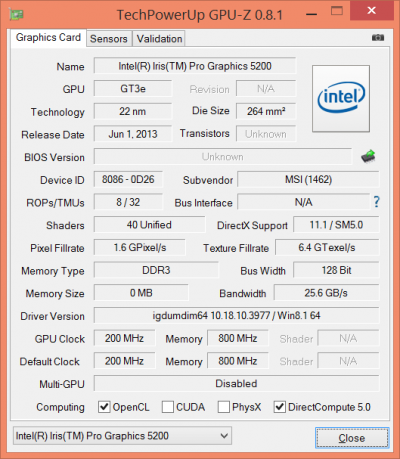Screen dimensions: 400x459
Task: Expand the graphics adapter list via its arrow
Action: (224, 436)
